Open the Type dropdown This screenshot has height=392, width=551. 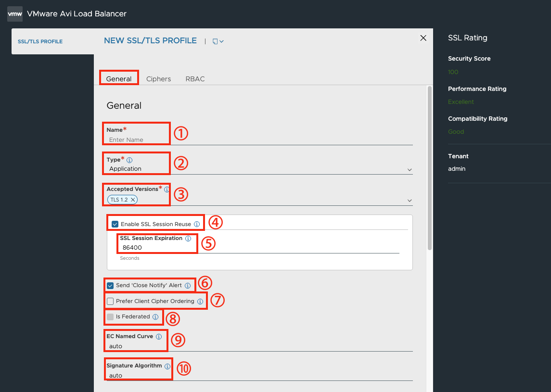[260, 169]
